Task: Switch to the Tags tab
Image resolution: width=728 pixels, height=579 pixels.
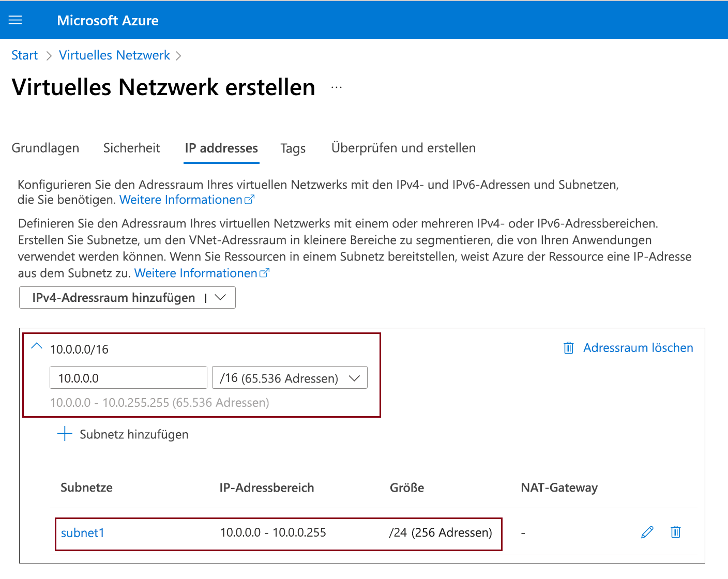Action: point(293,148)
